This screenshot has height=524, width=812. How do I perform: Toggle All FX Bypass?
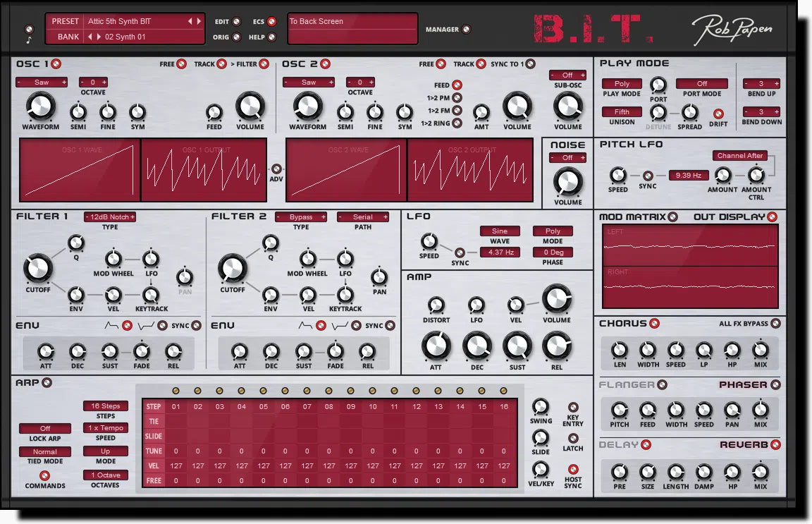776,323
